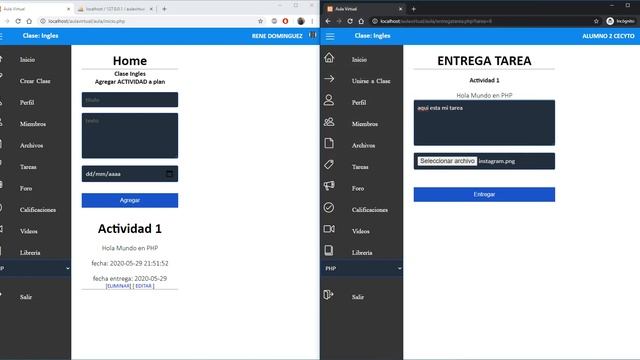Click the Foro megaphone icon in right sidebar
Image resolution: width=640 pixels, height=360 pixels.
329,186
